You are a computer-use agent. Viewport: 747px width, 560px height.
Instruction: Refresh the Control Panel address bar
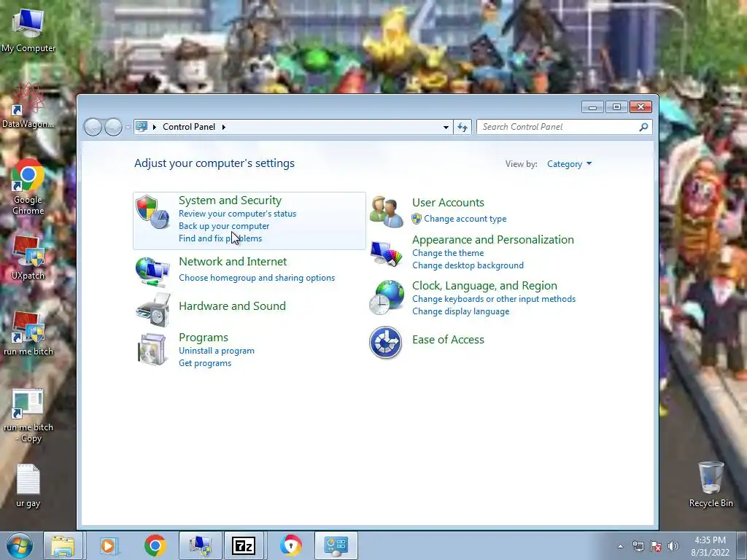462,127
